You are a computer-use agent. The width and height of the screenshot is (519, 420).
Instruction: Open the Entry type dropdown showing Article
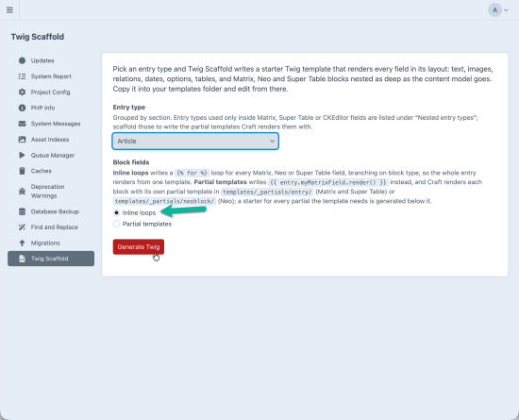195,141
